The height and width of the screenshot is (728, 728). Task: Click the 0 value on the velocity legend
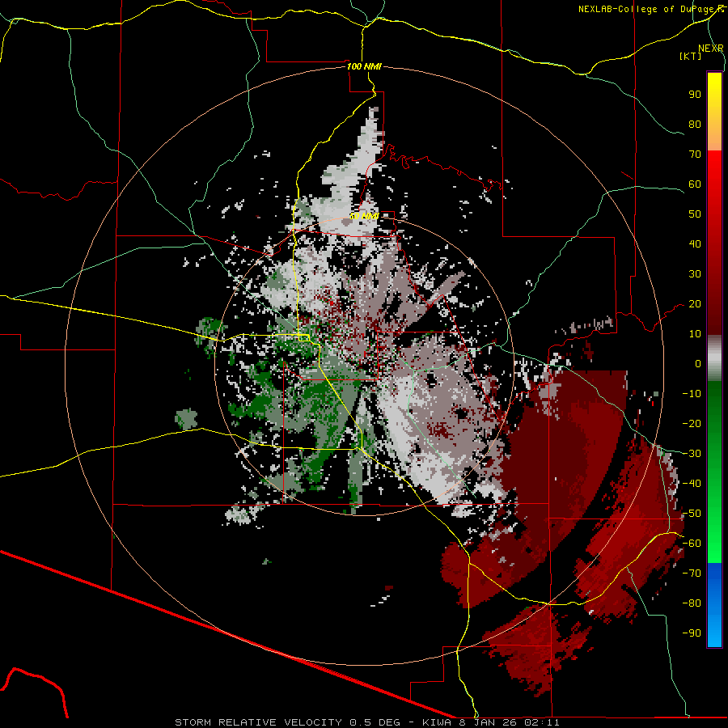698,364
